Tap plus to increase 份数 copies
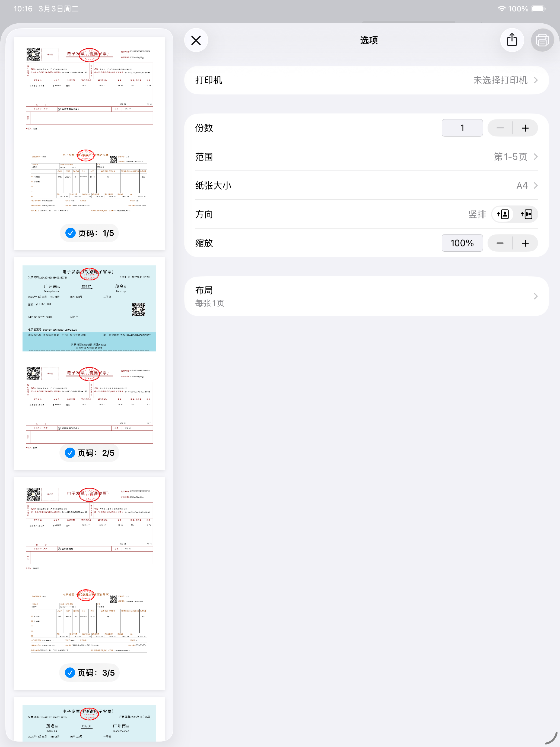Viewport: 560px width, 747px height. click(525, 128)
